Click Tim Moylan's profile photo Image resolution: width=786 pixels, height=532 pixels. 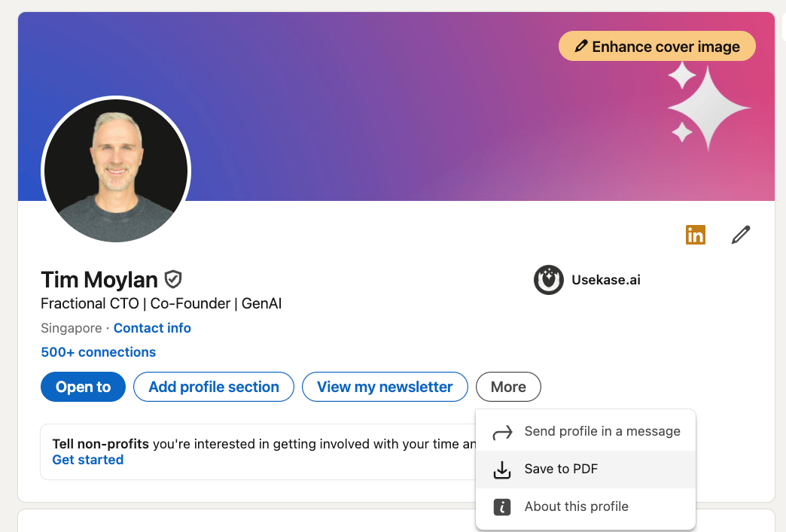116,170
